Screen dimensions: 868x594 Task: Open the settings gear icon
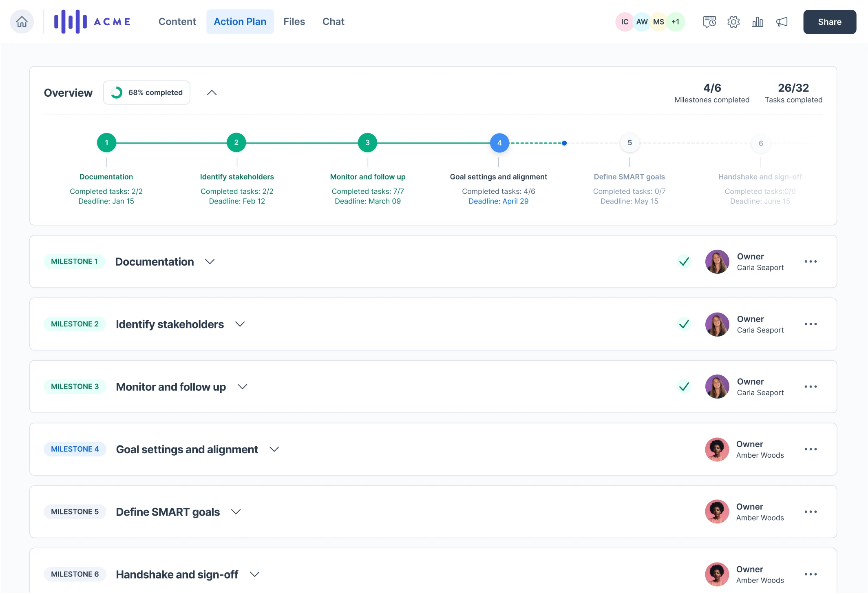pyautogui.click(x=733, y=22)
